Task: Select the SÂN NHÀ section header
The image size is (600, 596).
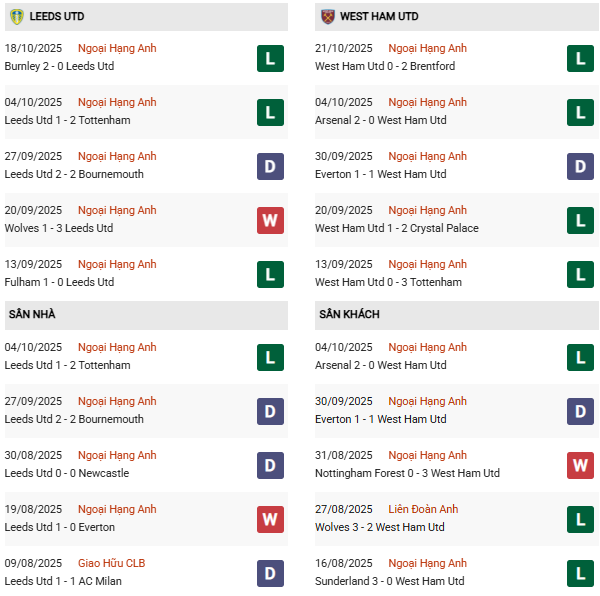Action: pyautogui.click(x=32, y=315)
